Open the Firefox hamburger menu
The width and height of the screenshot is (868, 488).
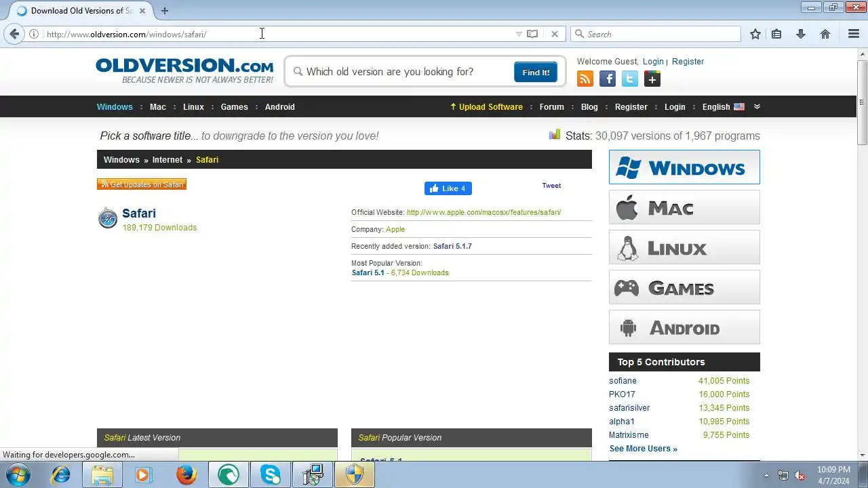854,34
